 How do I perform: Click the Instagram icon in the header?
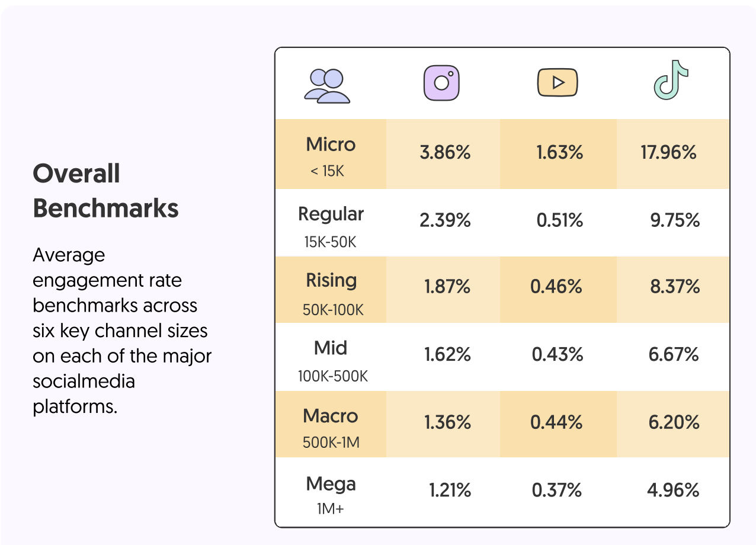[x=441, y=83]
